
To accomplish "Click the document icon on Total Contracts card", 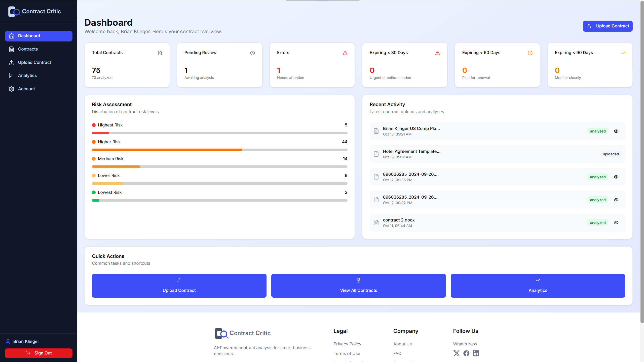I will (x=160, y=53).
